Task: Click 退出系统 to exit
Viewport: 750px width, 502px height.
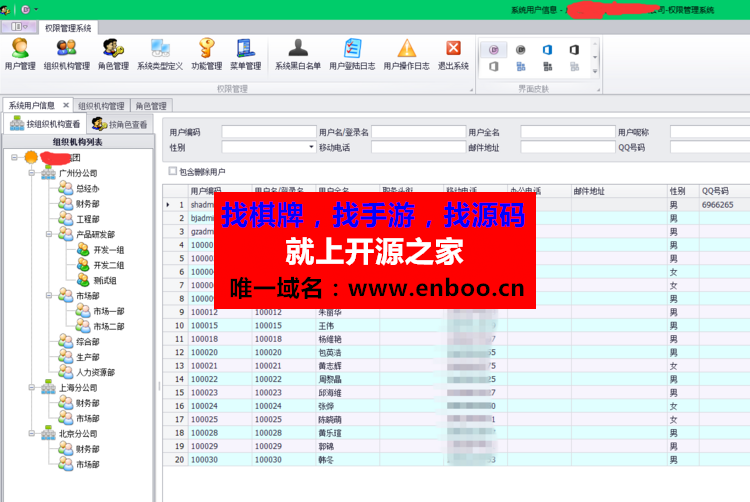Action: 453,54
